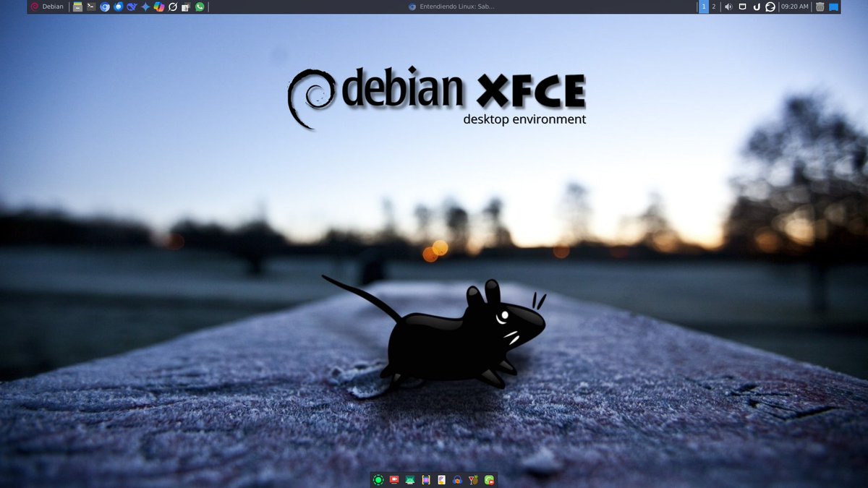The image size is (868, 488).
Task: Open the red video camera recorder in dock
Action: [x=394, y=479]
